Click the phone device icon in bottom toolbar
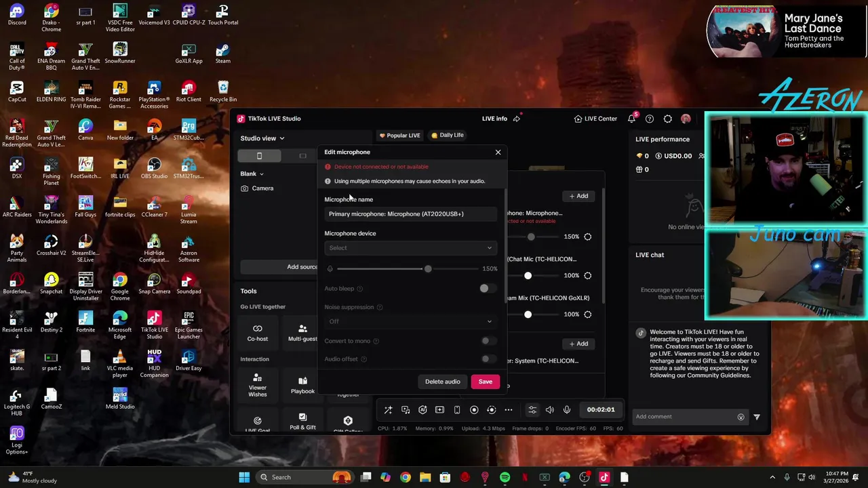 (x=457, y=409)
